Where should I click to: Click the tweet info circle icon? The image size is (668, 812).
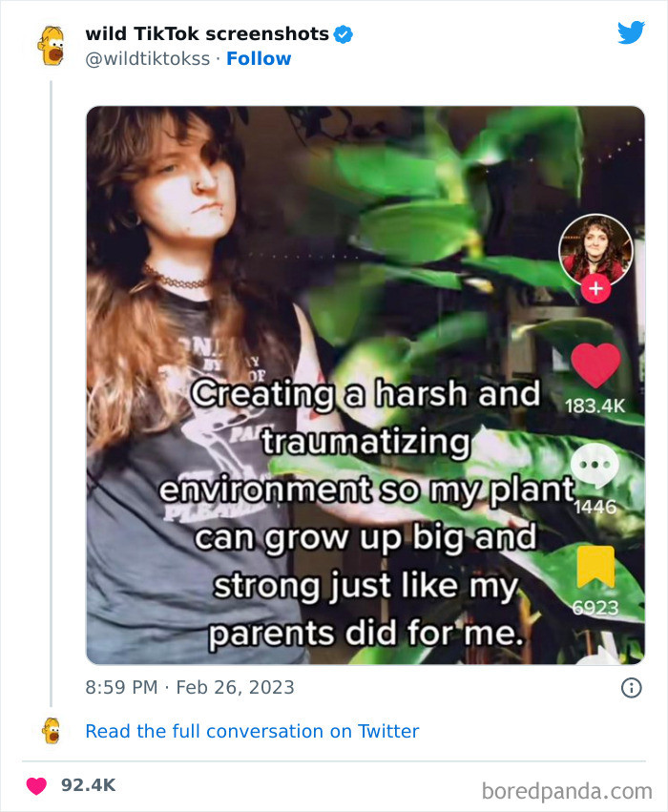[631, 687]
